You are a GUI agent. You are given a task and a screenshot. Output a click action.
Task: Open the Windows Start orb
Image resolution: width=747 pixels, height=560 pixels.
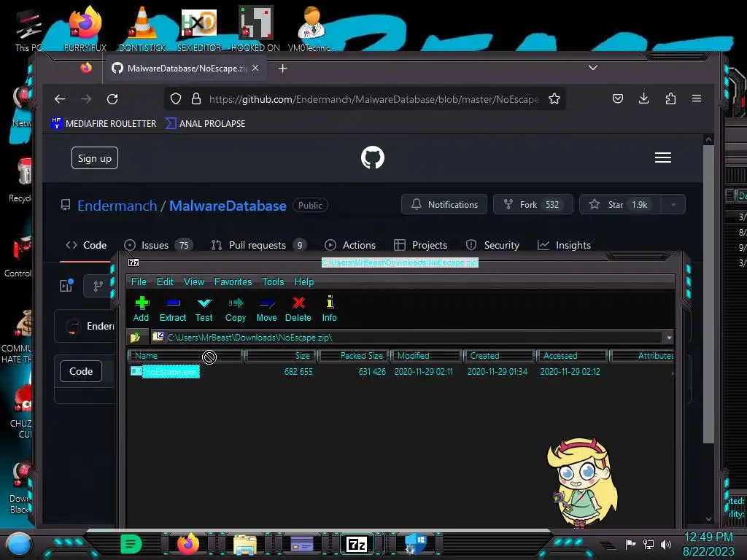click(x=19, y=544)
